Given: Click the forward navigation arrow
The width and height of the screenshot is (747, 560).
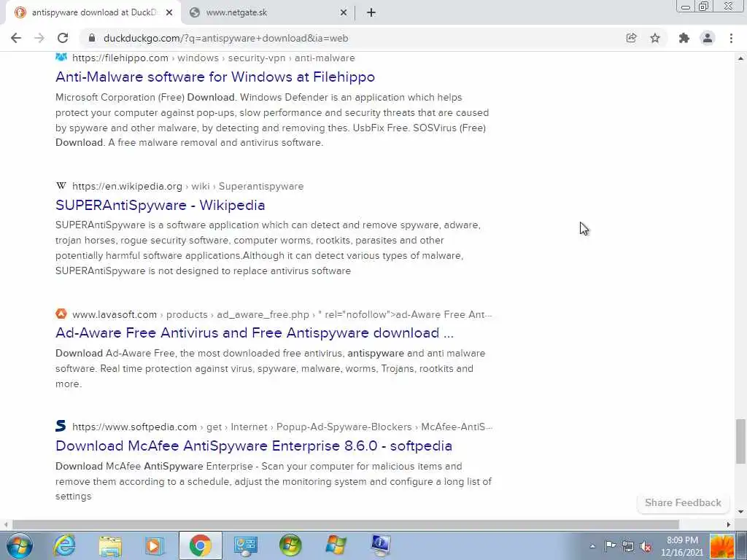Looking at the screenshot, I should coord(39,38).
